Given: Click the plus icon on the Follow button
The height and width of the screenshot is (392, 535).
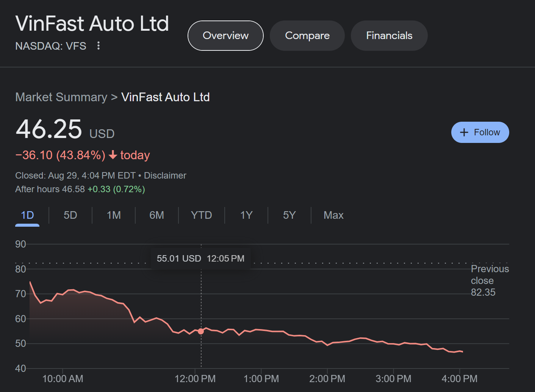Looking at the screenshot, I should click(464, 132).
